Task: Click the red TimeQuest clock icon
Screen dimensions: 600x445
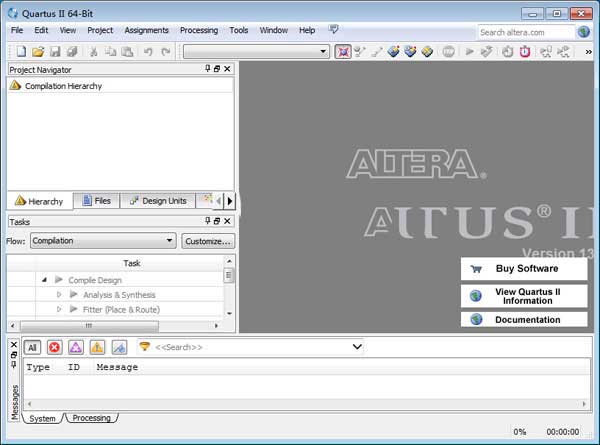Action: (x=525, y=51)
